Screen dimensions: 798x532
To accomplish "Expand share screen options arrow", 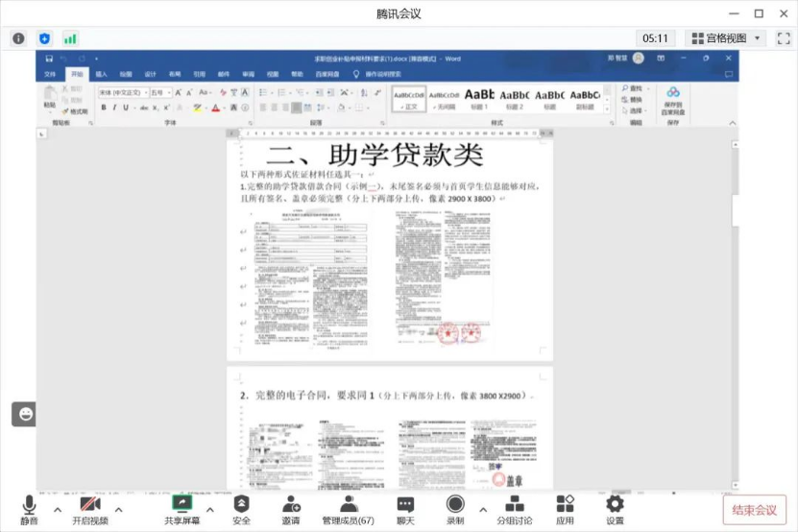I will [x=210, y=509].
